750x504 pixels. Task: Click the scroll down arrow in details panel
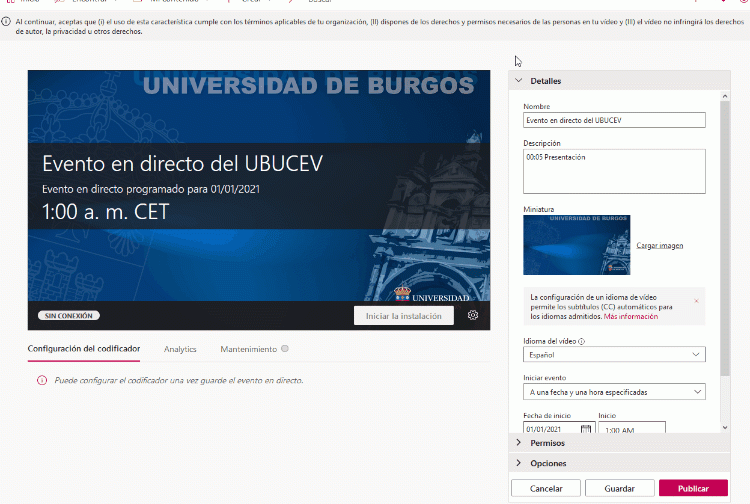(725, 427)
